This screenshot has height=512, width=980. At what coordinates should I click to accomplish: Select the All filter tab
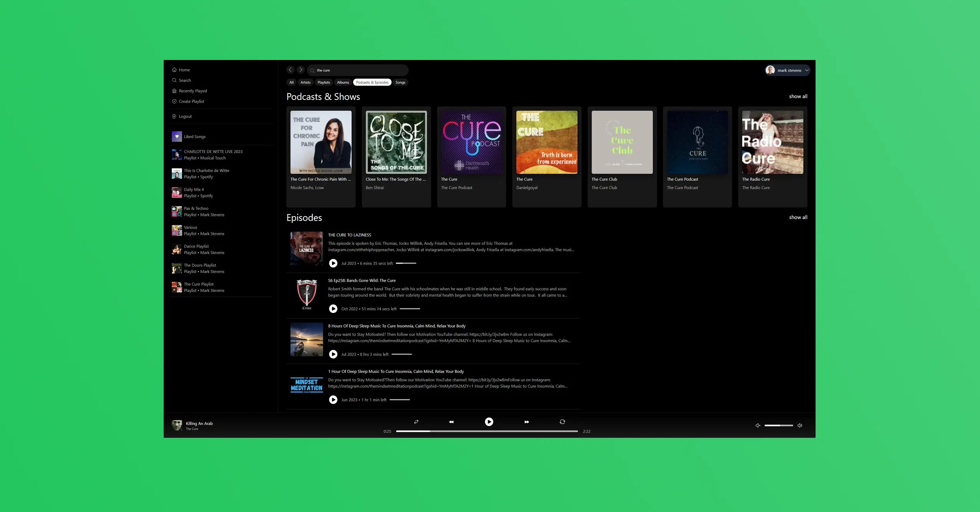[292, 82]
